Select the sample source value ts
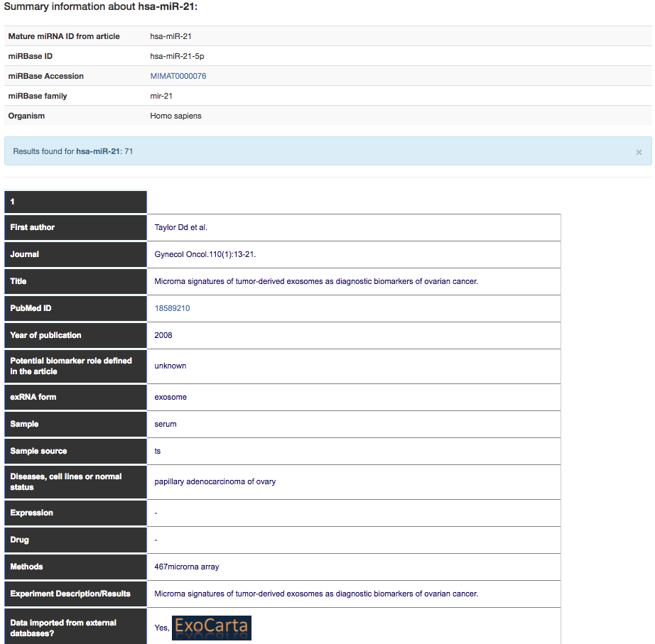 pyautogui.click(x=158, y=451)
